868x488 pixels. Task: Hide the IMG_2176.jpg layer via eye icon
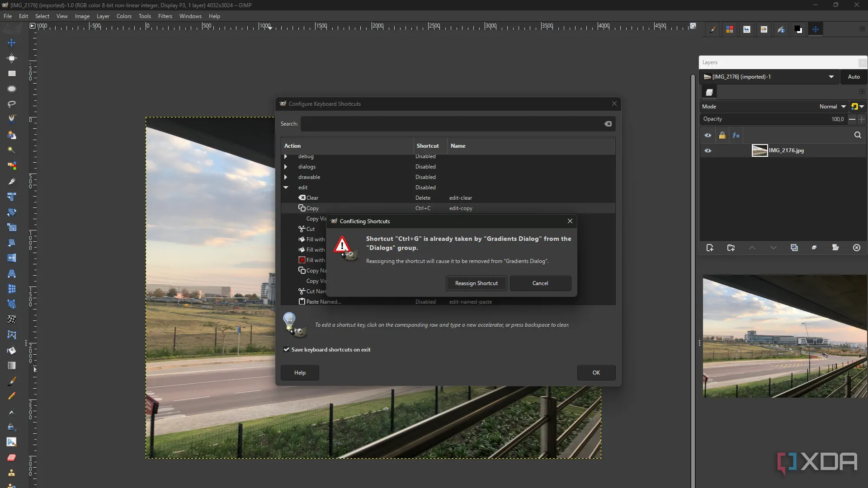point(708,150)
